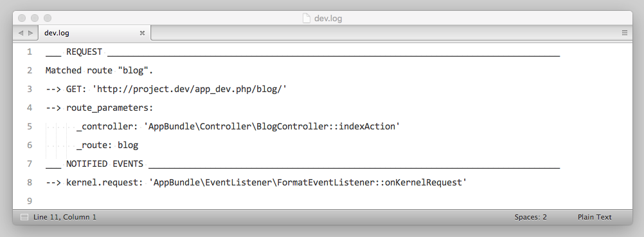Image resolution: width=644 pixels, height=237 pixels.
Task: Click the side panel switcher icon in status bar
Action: [24, 217]
